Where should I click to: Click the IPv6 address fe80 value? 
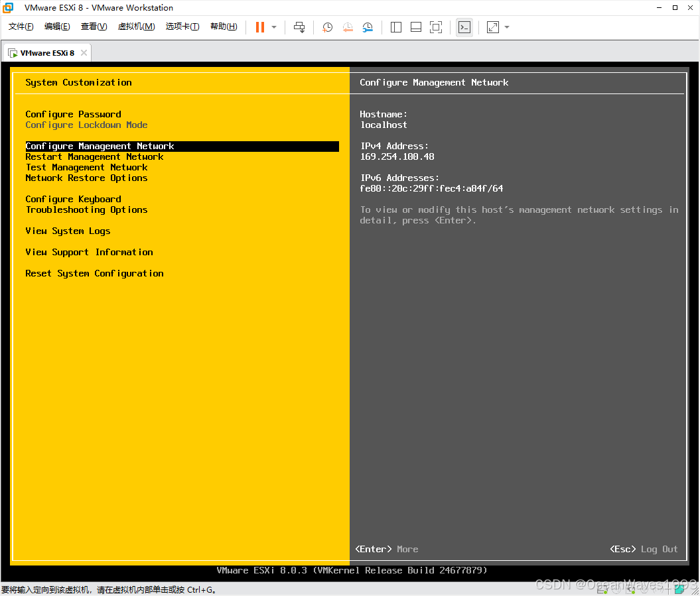click(431, 189)
